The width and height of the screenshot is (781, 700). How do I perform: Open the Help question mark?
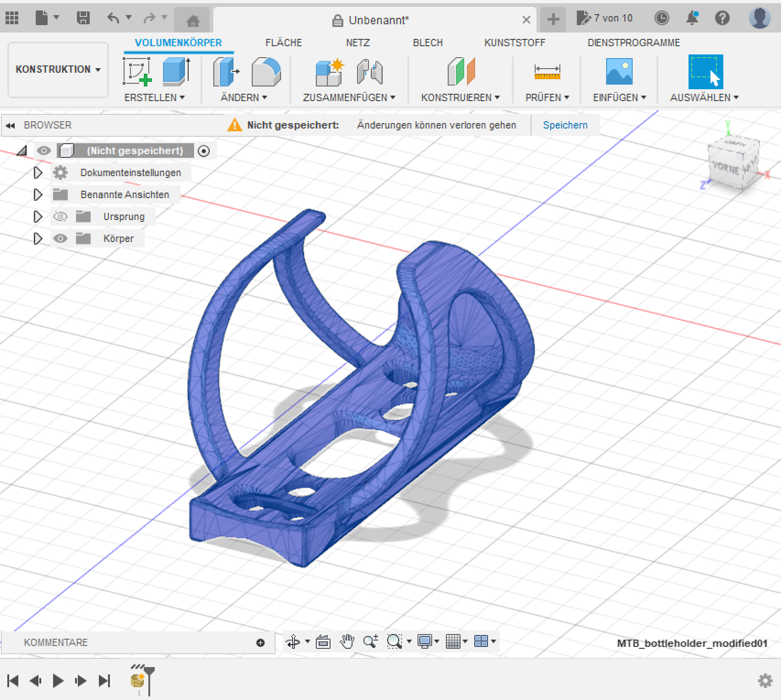(722, 18)
